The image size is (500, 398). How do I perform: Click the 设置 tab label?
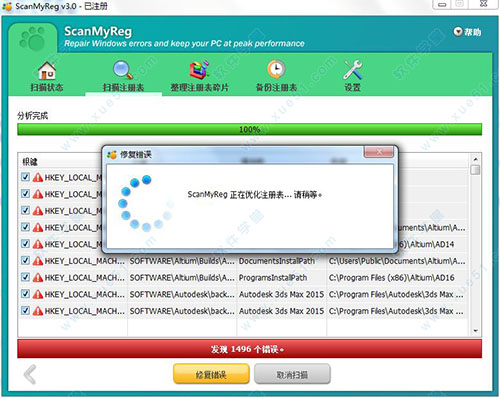(353, 87)
